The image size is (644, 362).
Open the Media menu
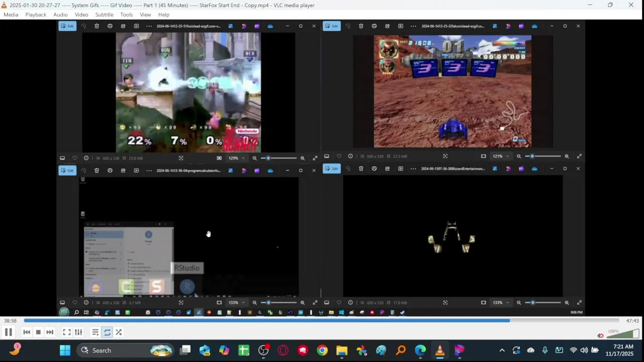click(11, 15)
